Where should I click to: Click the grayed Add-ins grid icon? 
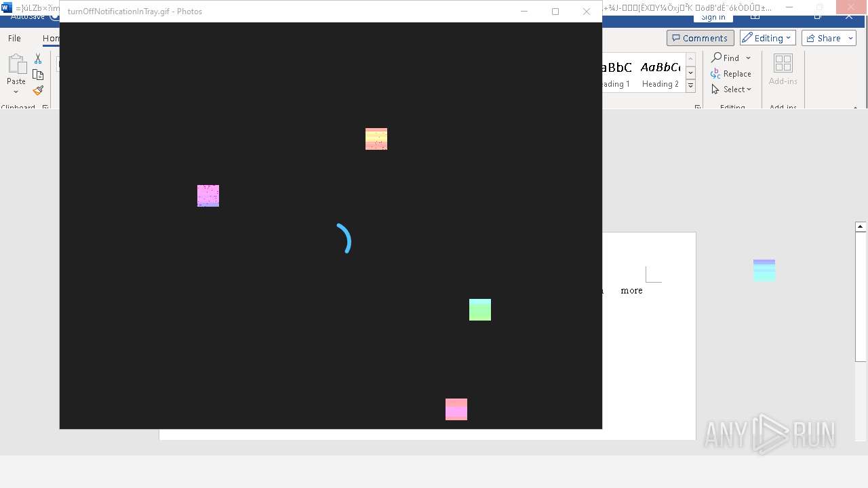coord(783,63)
